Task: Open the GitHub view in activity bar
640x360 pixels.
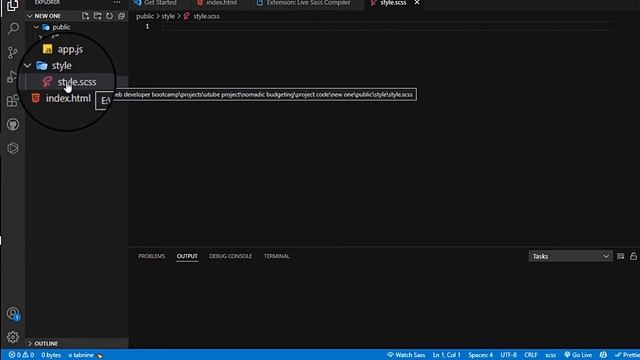Action: (x=13, y=124)
